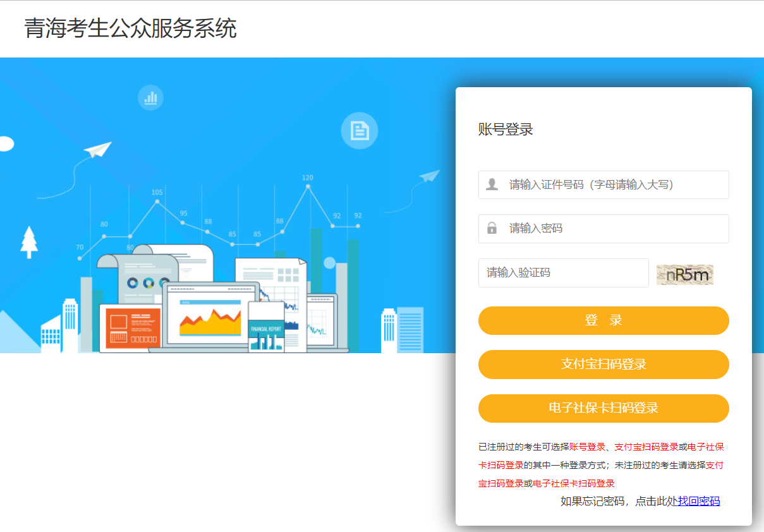Click the 登录 login button
This screenshot has height=532, width=764.
(x=603, y=320)
